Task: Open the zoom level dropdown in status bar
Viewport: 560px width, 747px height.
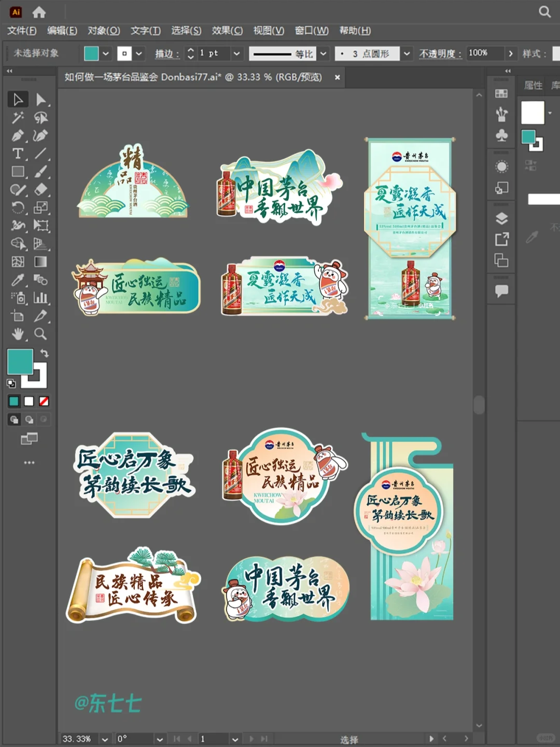Action: 105,739
